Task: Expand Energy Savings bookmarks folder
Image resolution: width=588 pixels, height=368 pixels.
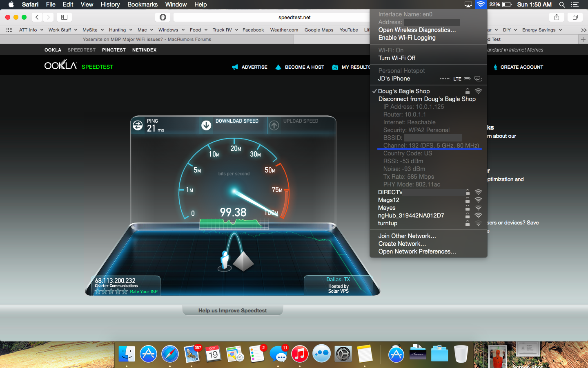Action: (542, 30)
